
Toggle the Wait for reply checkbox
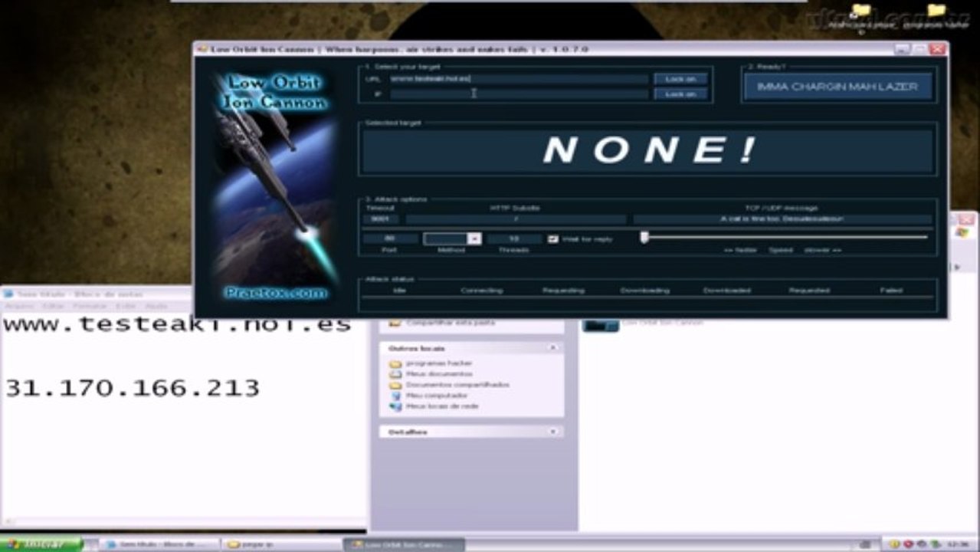tap(552, 239)
